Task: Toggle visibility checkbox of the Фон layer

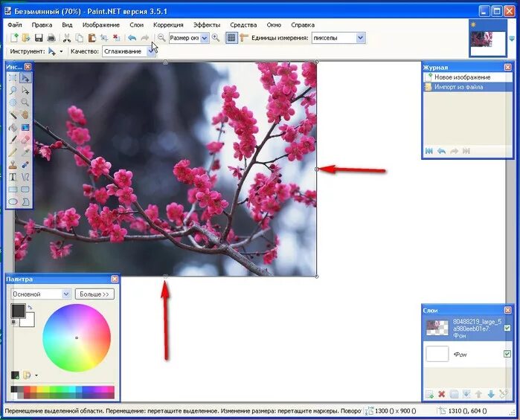Action: [x=507, y=354]
